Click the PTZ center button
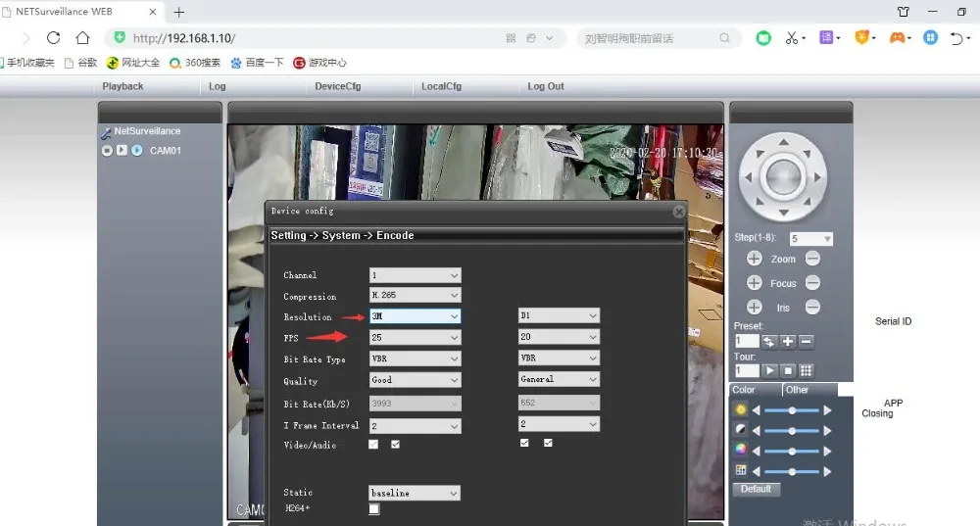This screenshot has height=526, width=980. (783, 177)
